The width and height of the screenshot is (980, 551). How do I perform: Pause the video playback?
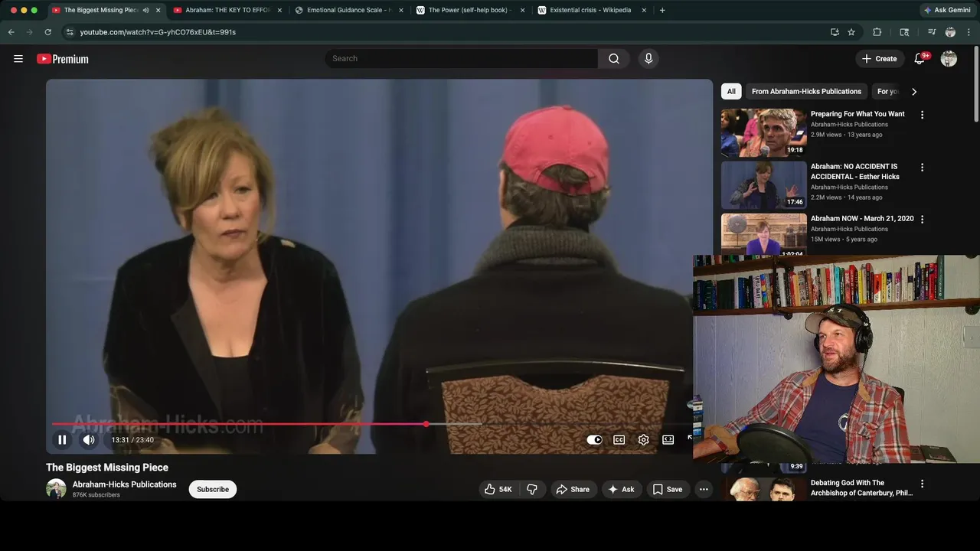click(62, 440)
